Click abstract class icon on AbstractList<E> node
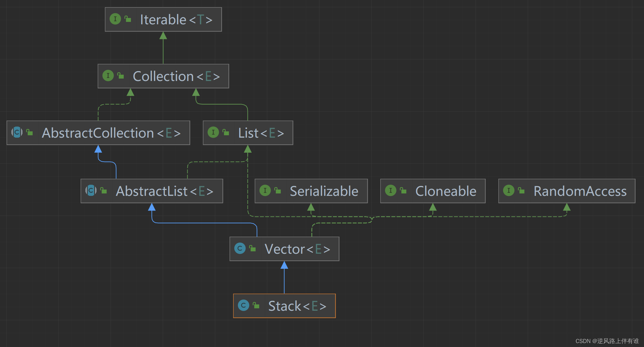The height and width of the screenshot is (347, 644). 91,190
